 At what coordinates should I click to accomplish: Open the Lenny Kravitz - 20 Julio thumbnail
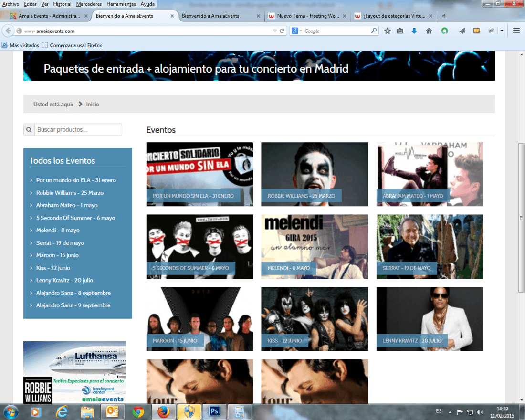coord(430,319)
